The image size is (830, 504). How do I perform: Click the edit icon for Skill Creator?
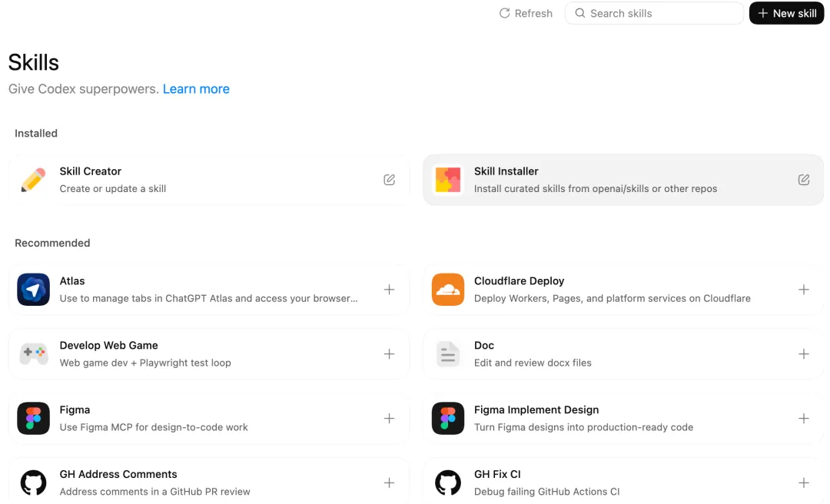390,180
